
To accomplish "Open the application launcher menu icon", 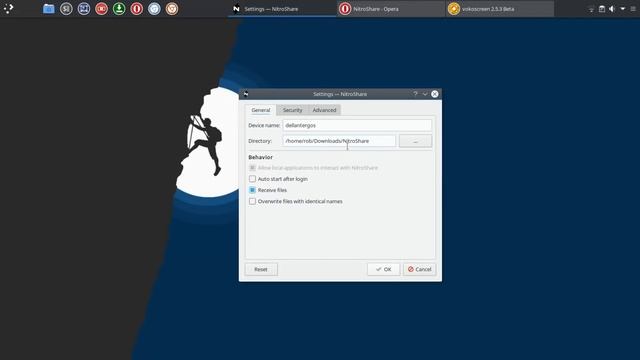I will (9, 8).
